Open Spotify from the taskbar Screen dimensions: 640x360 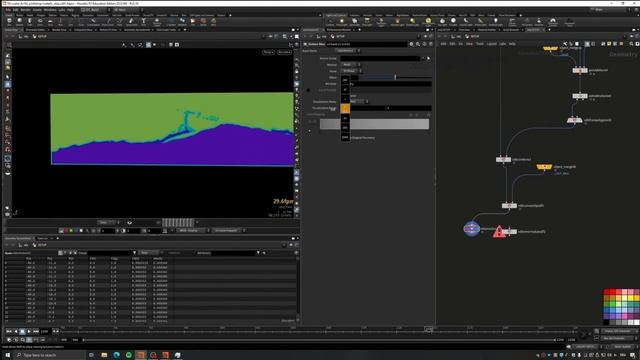click(129, 355)
